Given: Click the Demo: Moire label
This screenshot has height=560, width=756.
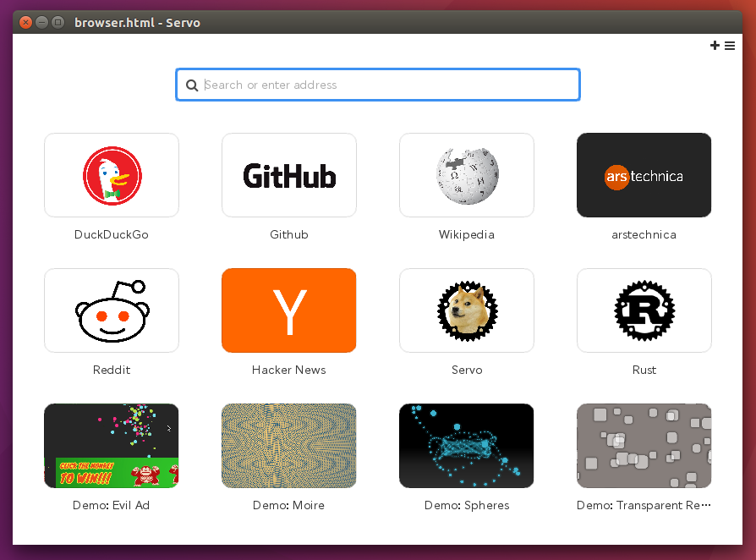Looking at the screenshot, I should pyautogui.click(x=289, y=505).
